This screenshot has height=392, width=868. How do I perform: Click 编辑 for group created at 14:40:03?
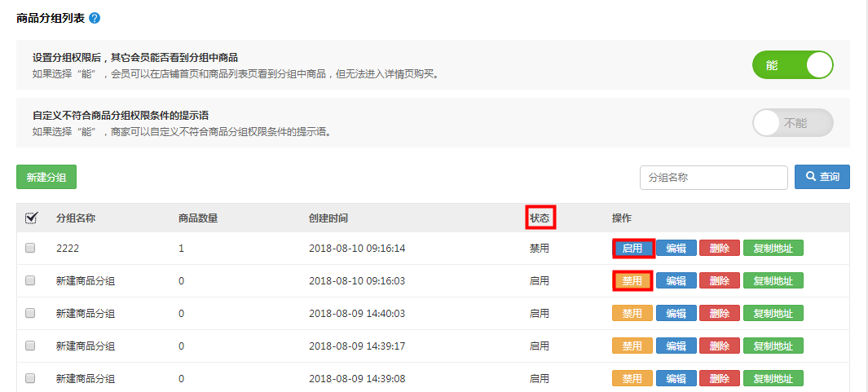676,314
